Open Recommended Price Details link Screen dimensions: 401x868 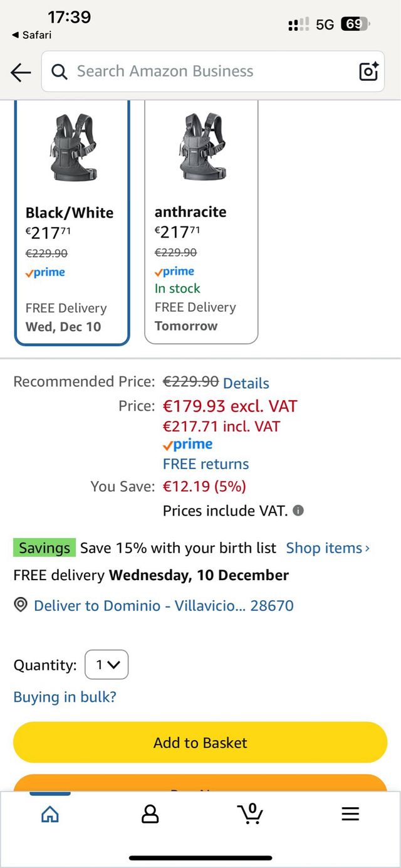coord(246,383)
